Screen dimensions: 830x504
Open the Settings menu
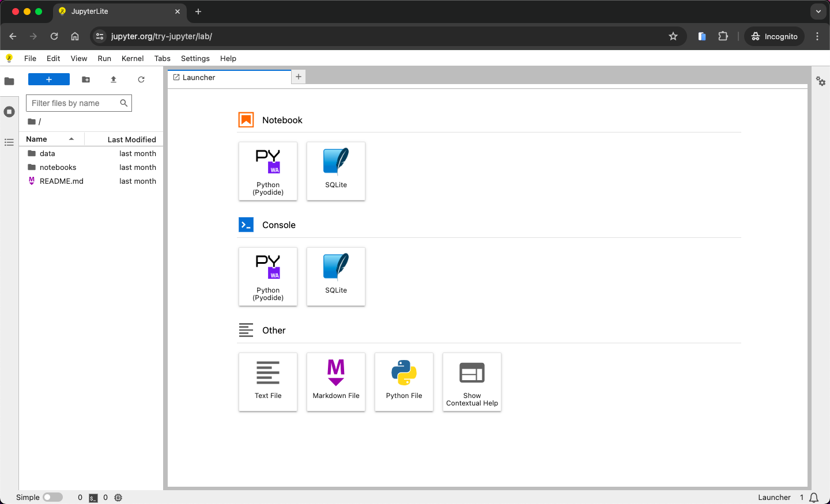195,58
